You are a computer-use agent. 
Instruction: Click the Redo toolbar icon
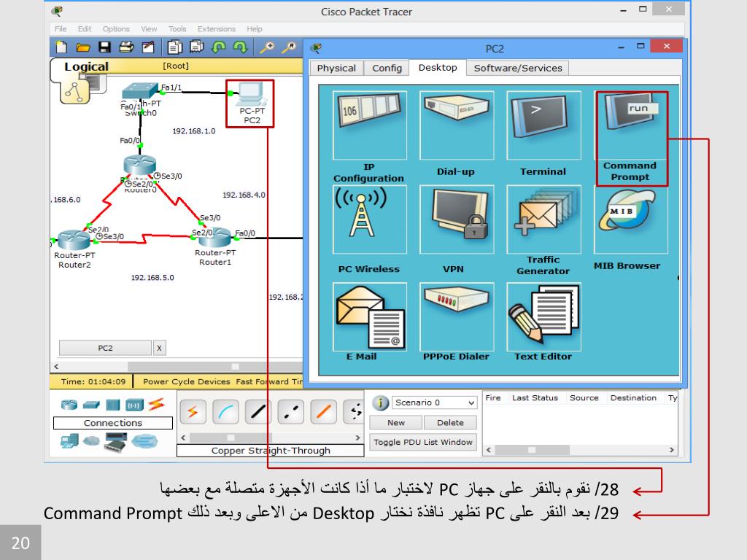pos(241,47)
